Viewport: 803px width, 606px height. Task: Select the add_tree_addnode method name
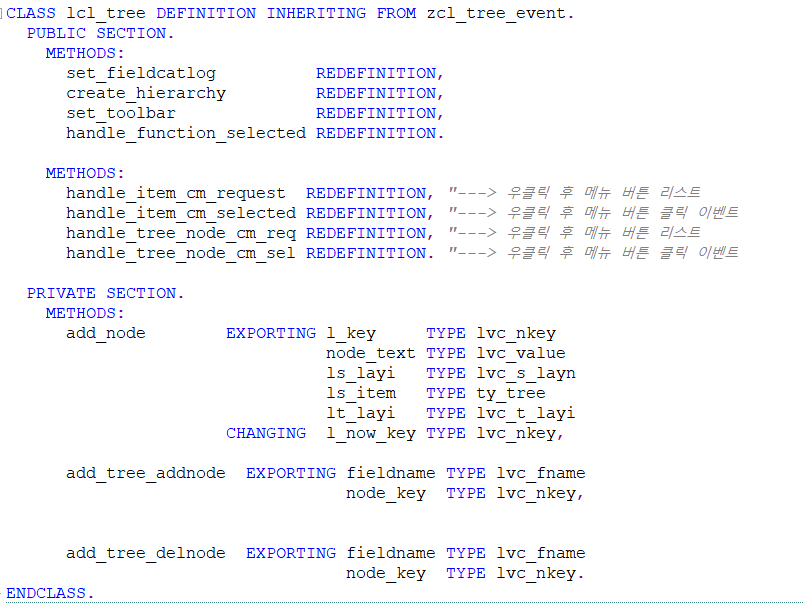(x=146, y=473)
